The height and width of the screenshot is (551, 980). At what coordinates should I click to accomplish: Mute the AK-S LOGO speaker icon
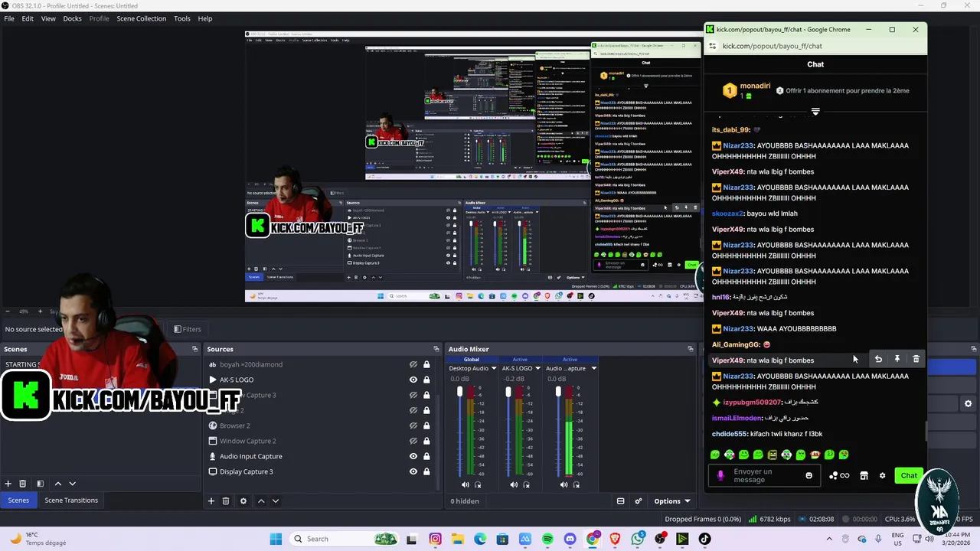point(514,484)
